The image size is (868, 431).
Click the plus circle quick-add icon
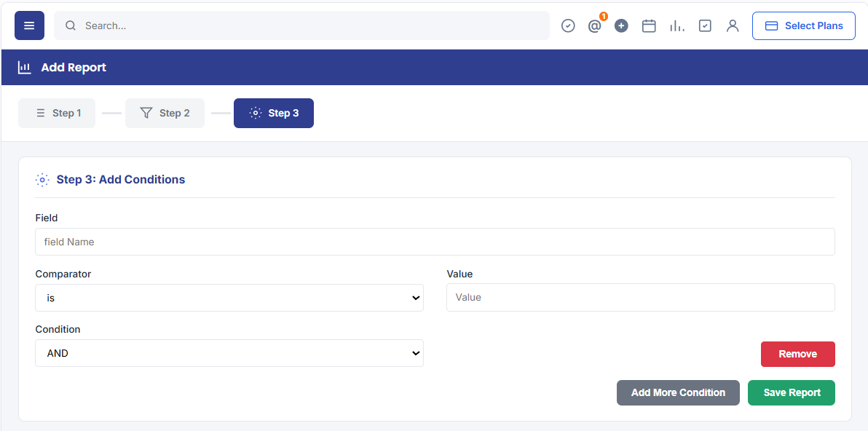coord(621,25)
